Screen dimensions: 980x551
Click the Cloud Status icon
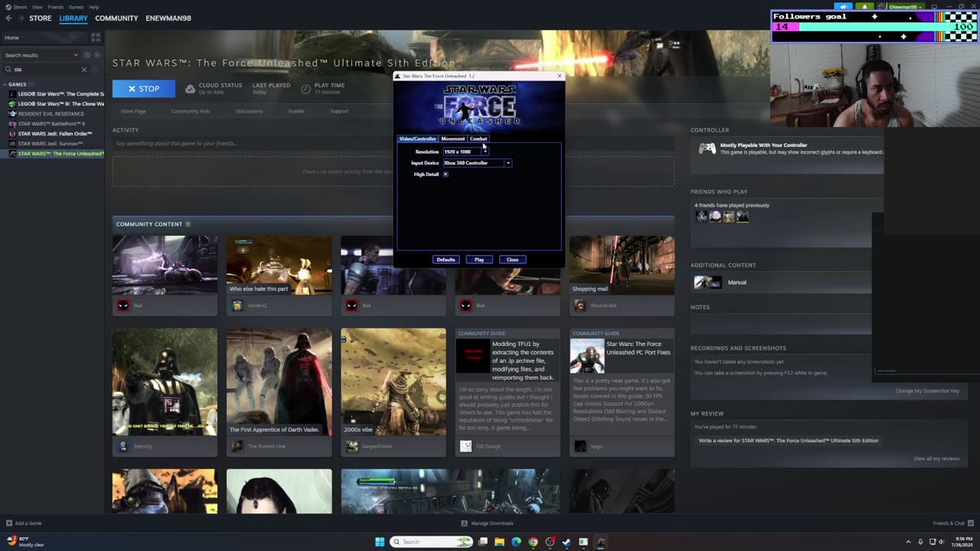[190, 89]
